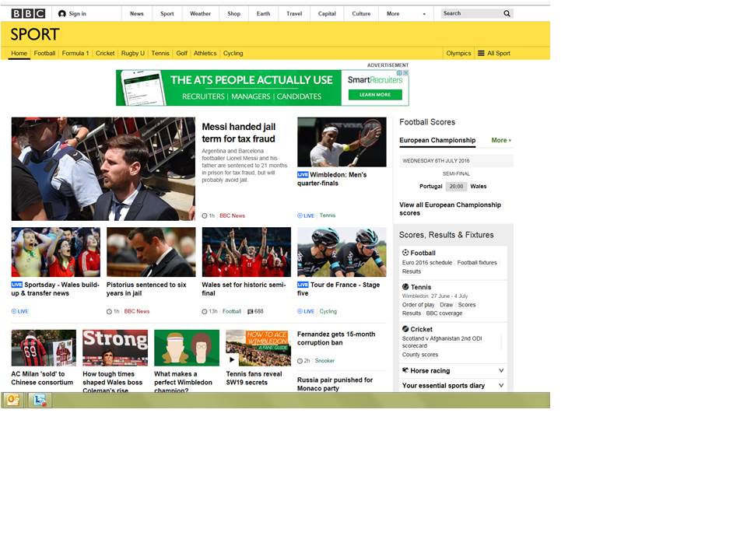Click the Sign in profile icon
Screen dimensions: 747x560
pyautogui.click(x=62, y=13)
